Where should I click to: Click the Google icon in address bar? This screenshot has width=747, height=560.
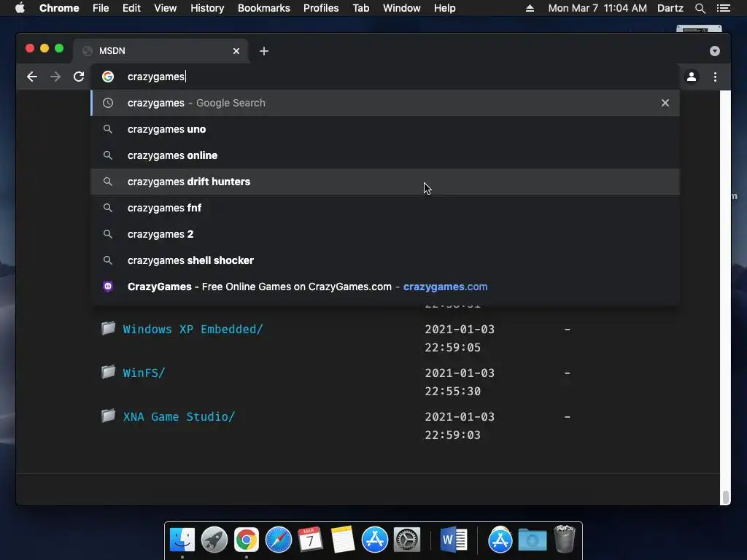pos(108,77)
